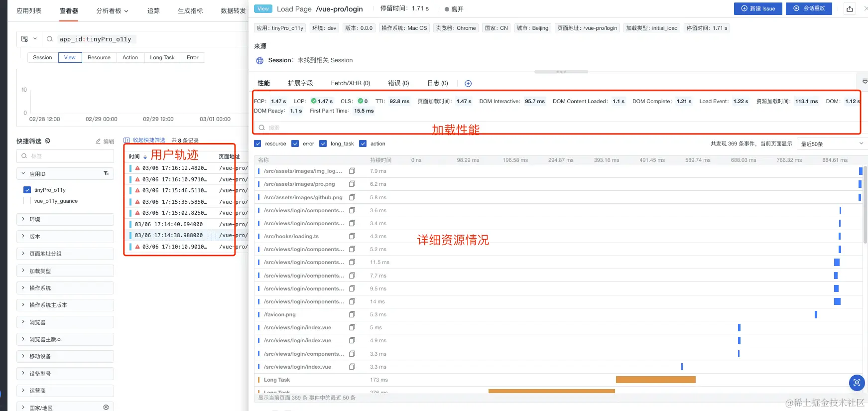The width and height of the screenshot is (868, 411).
Task: Open the query mode icon left of search
Action: coord(25,39)
